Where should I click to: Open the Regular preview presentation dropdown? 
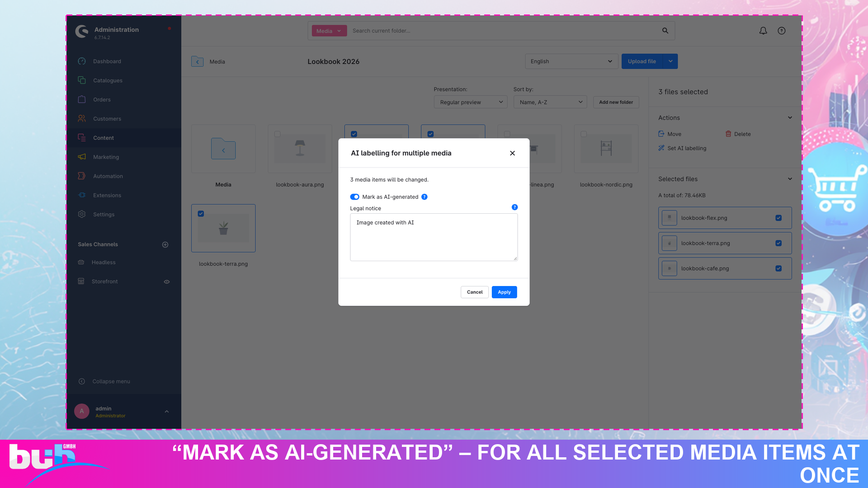click(x=471, y=102)
